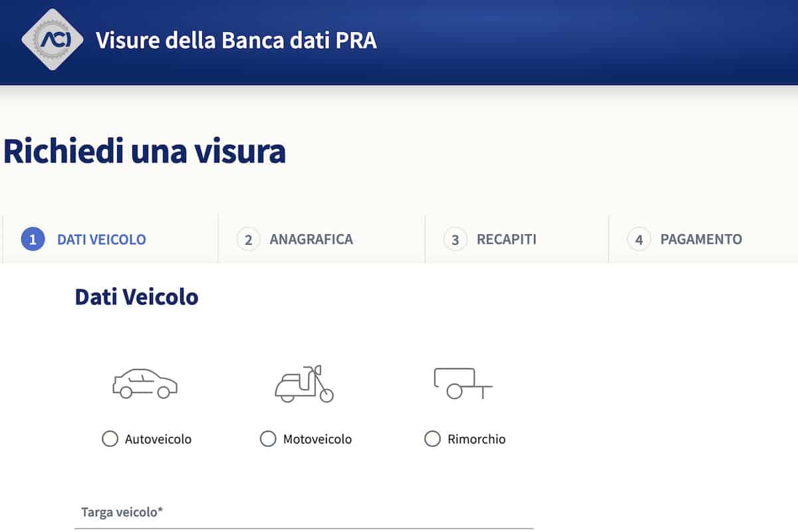Click the step 4 numbered circle
The image size is (798, 532).
639,239
